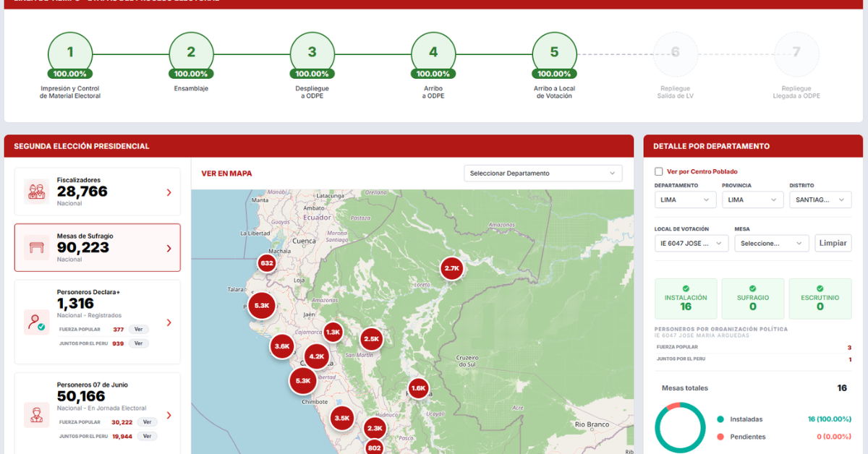Click the VER EN MAPA link
Screen dimensions: 868x454
point(226,174)
